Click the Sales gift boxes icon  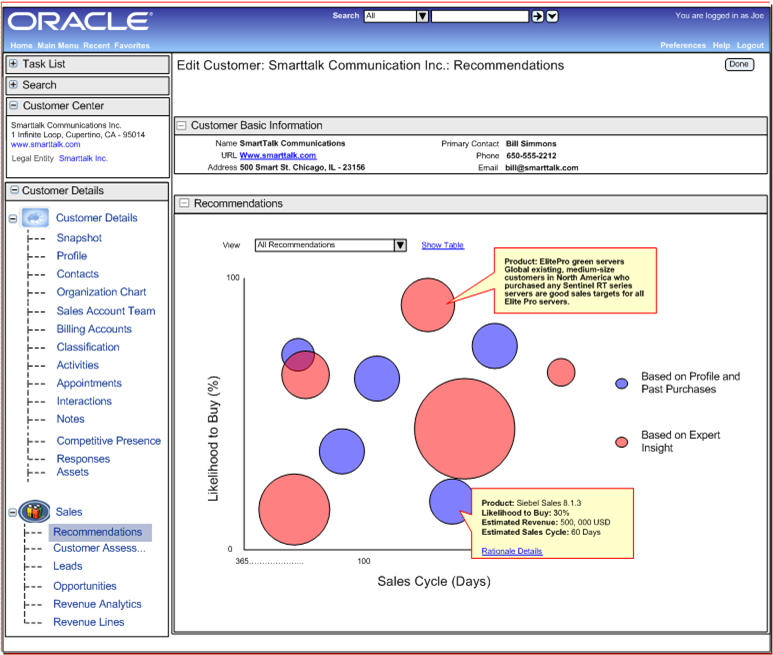coord(34,512)
